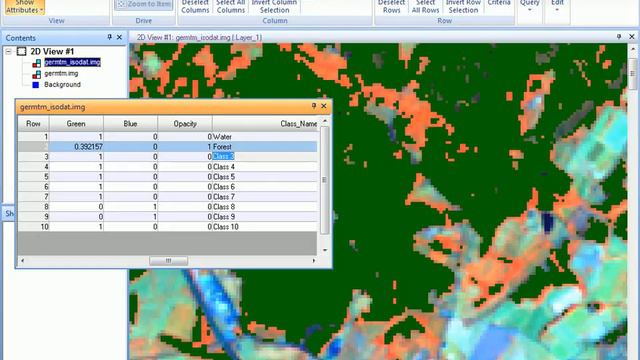
Task: Click the Class 7 name cell
Action: pos(265,197)
